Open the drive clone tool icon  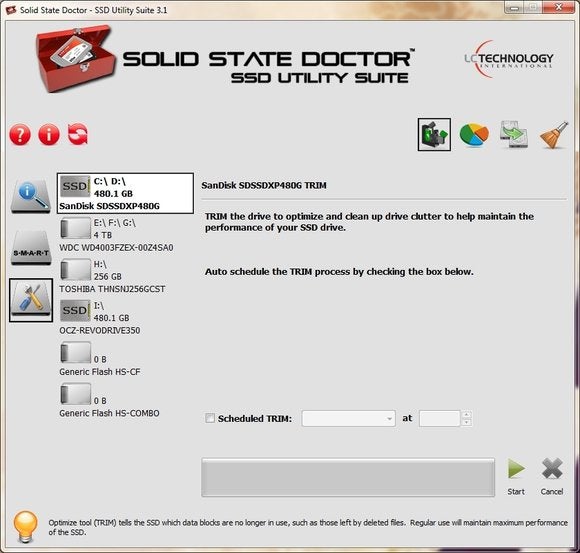point(514,134)
